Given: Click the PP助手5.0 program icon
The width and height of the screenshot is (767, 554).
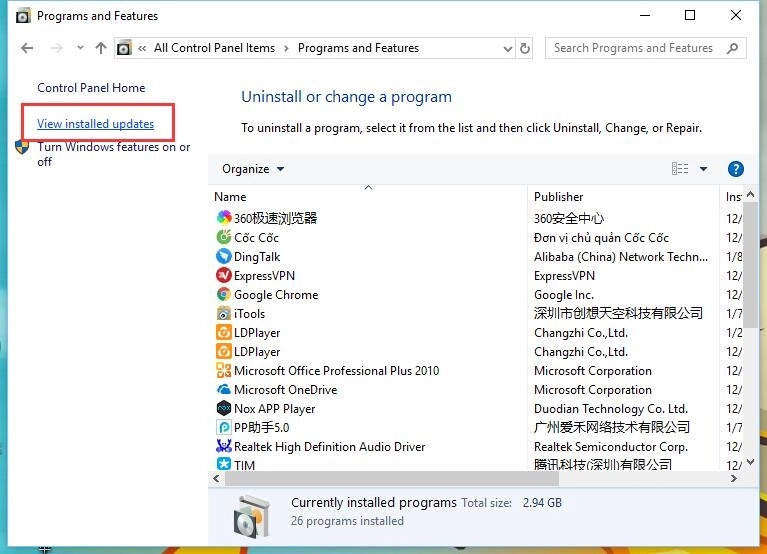Looking at the screenshot, I should (224, 427).
